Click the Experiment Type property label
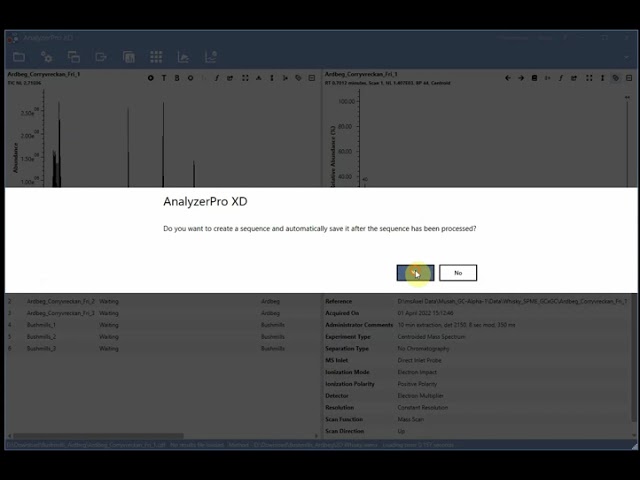The image size is (640, 480). point(348,337)
